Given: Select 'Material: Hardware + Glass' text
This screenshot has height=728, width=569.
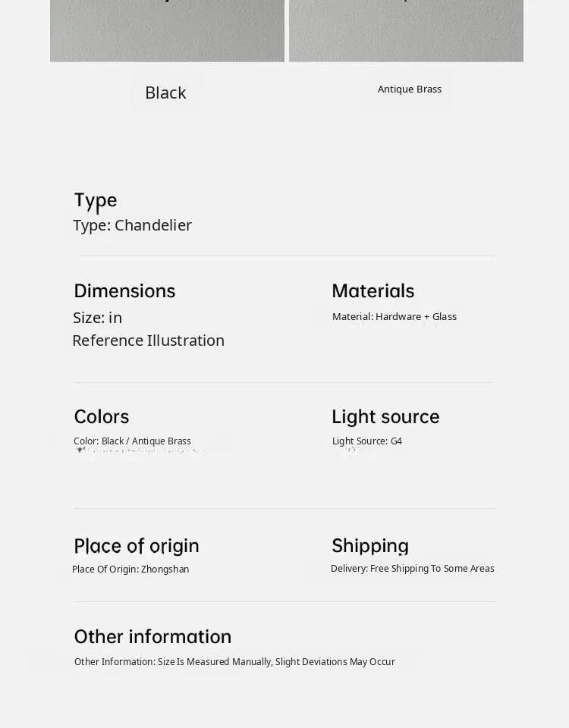Looking at the screenshot, I should (394, 317).
